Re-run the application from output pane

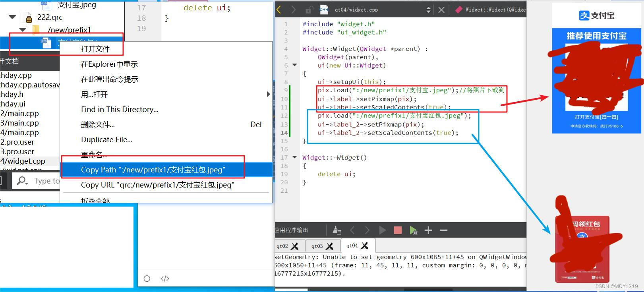tap(382, 230)
